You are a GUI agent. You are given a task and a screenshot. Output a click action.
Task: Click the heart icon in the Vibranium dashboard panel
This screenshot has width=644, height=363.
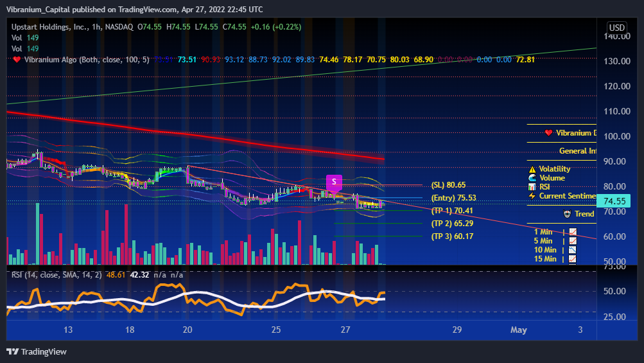(548, 133)
